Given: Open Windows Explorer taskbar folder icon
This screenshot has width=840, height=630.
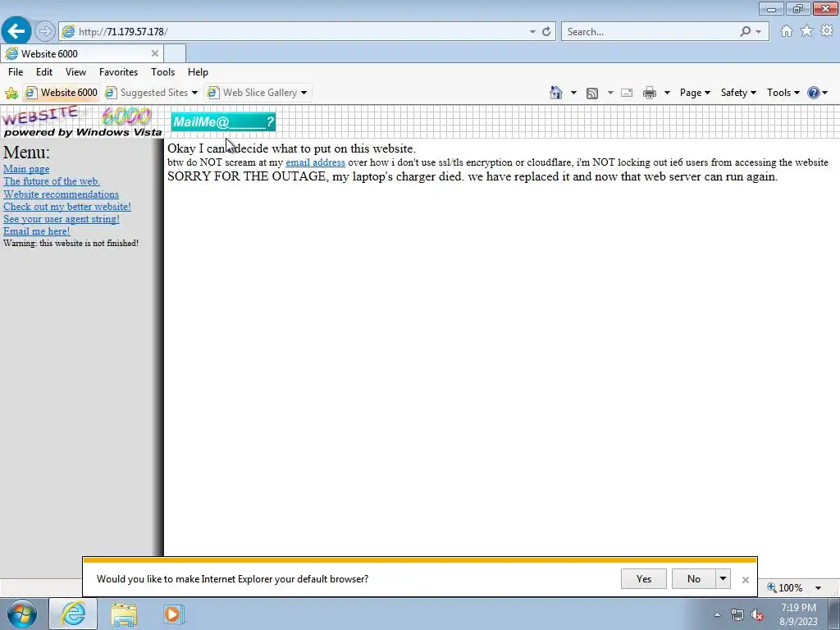Looking at the screenshot, I should click(x=124, y=614).
